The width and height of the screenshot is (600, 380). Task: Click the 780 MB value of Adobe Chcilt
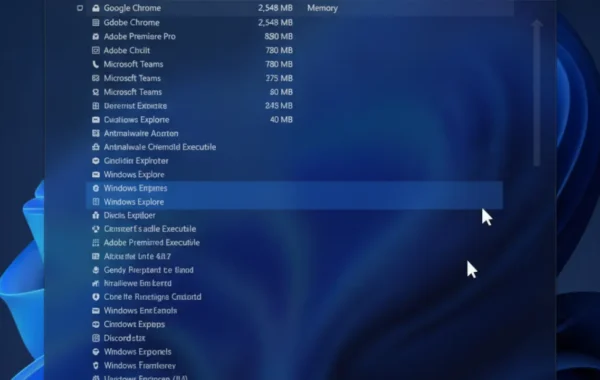[x=279, y=51]
